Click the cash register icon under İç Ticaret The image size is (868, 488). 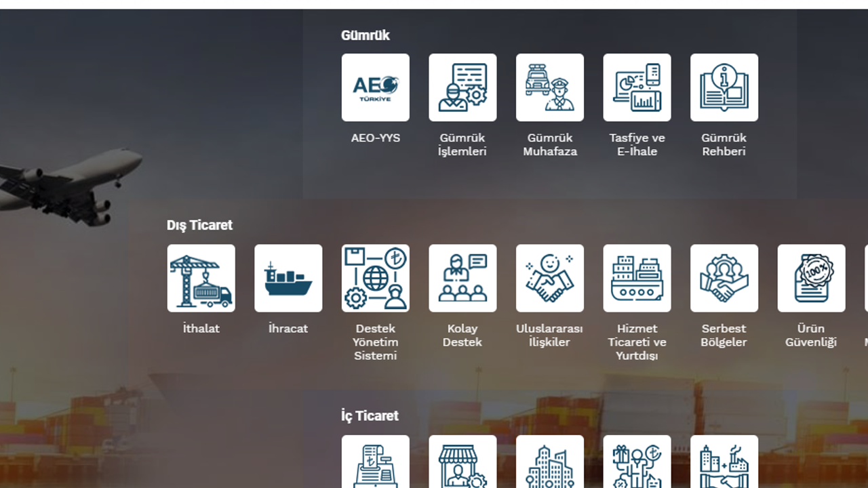[x=375, y=462]
